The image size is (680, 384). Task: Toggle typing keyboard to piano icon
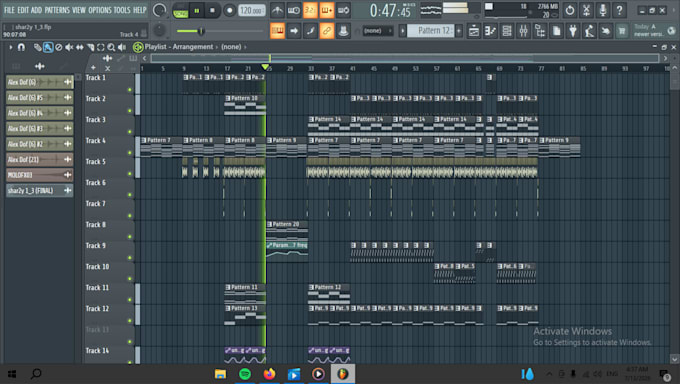pyautogui.click(x=278, y=31)
